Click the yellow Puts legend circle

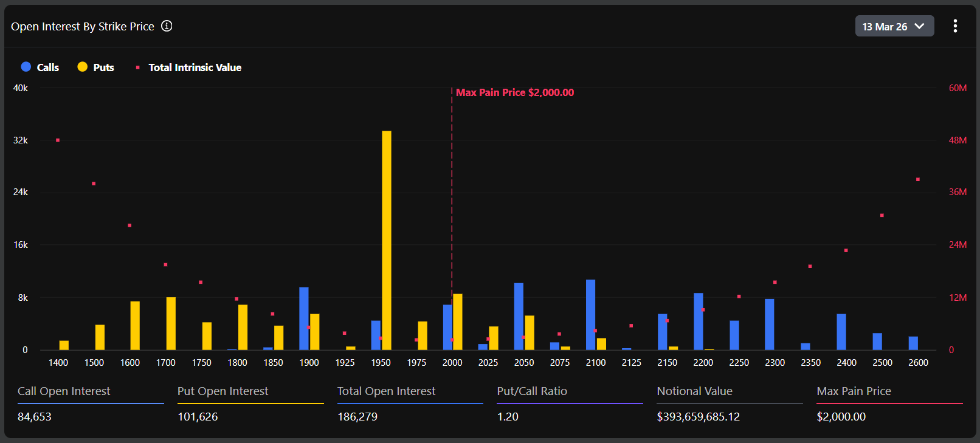point(83,67)
